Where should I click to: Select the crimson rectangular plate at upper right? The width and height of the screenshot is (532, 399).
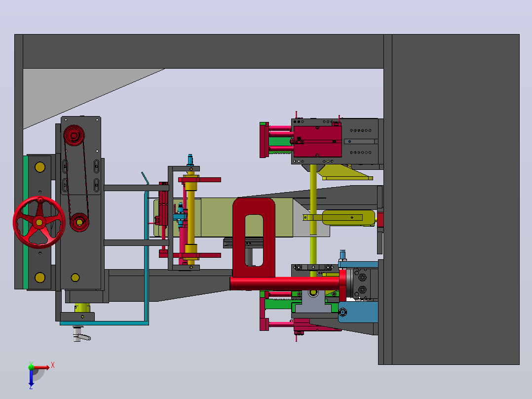click(318, 141)
